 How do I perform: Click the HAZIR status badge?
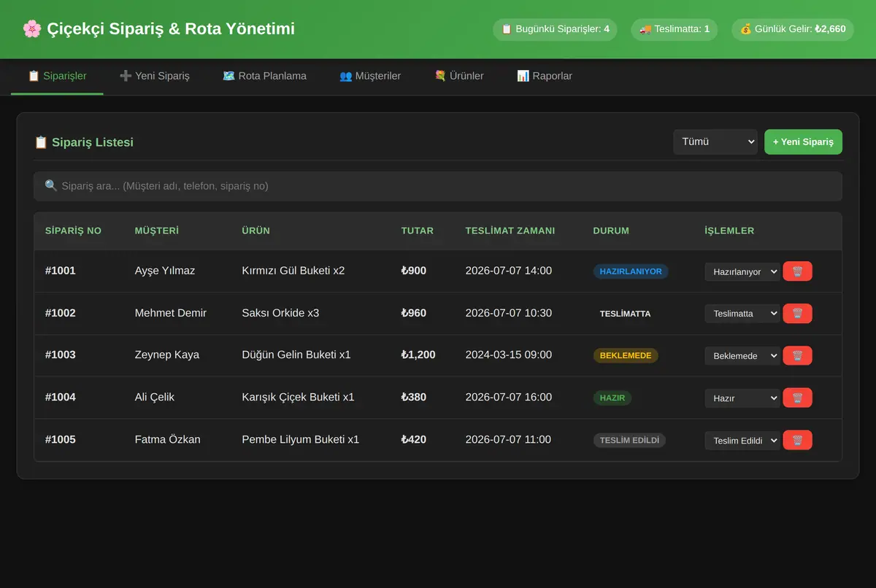point(612,398)
